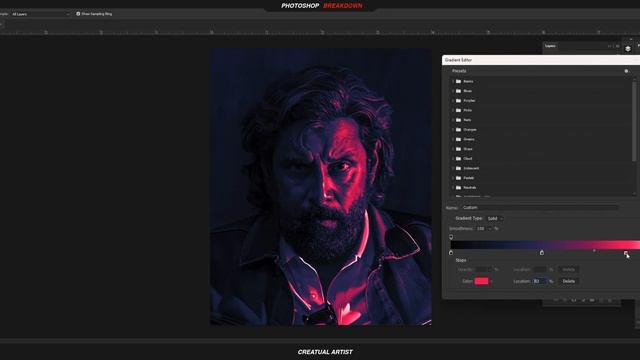Image resolution: width=640 pixels, height=360 pixels.
Task: Open the Pastels gradient preset folder
Action: point(458,178)
